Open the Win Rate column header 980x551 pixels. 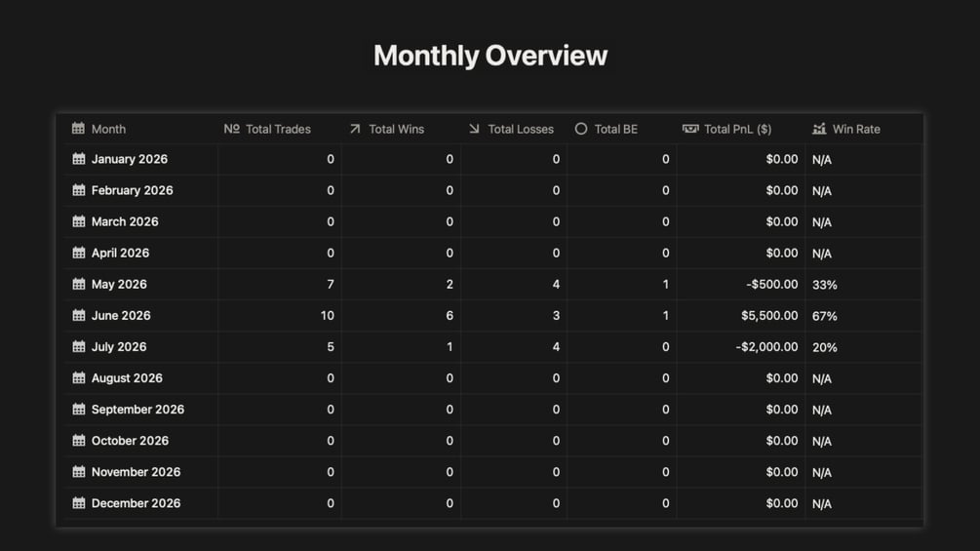(x=856, y=129)
